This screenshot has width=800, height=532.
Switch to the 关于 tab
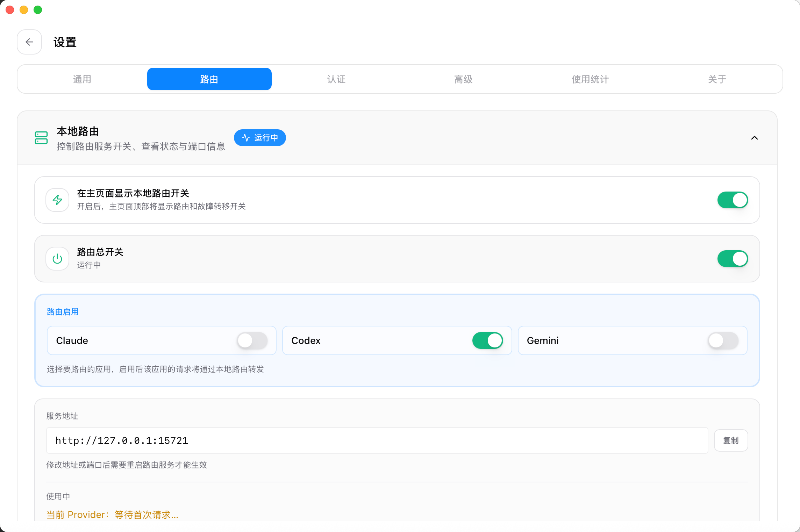point(717,79)
